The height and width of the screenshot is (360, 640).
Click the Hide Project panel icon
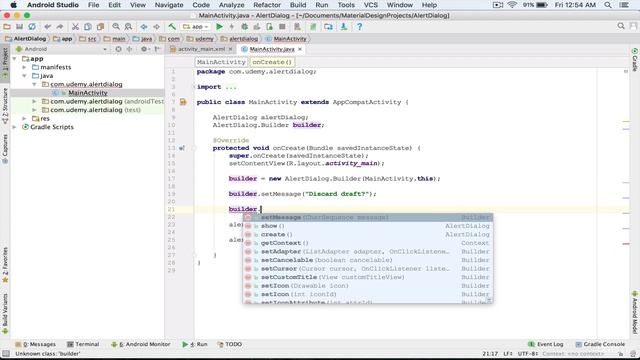[158, 49]
